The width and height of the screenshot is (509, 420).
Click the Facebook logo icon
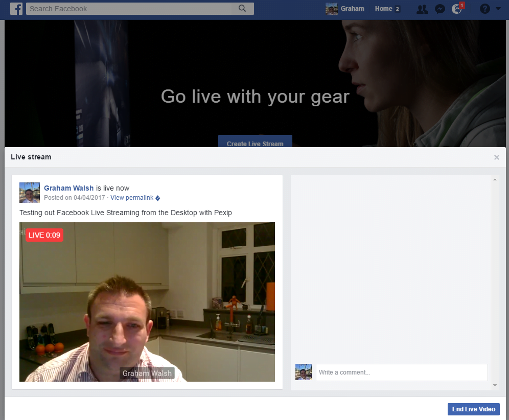coord(16,9)
